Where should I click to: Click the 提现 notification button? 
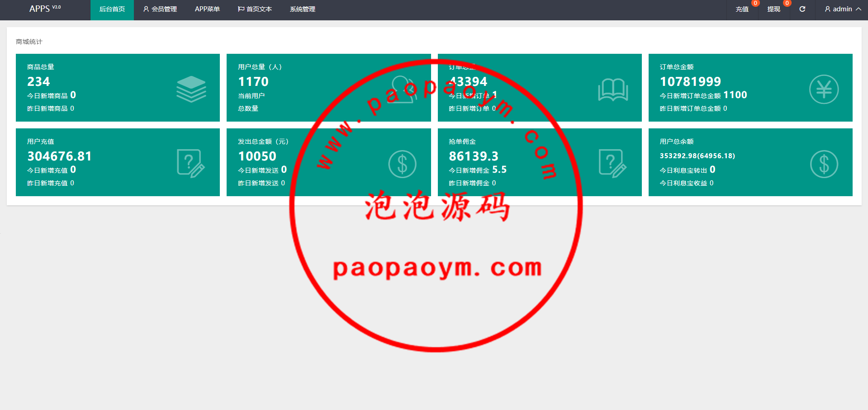pyautogui.click(x=773, y=9)
